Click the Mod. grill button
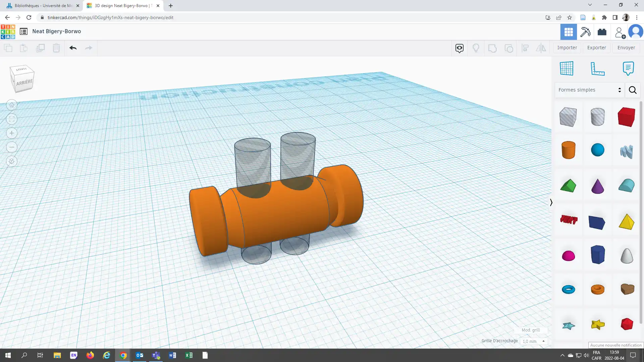The image size is (644, 362). tap(531, 330)
